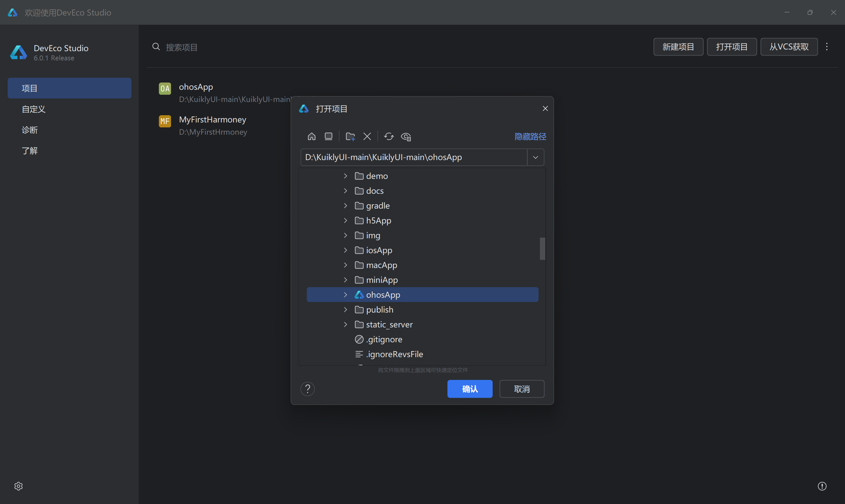Expand the ohosApp folder chevron
The image size is (845, 504).
point(345,295)
